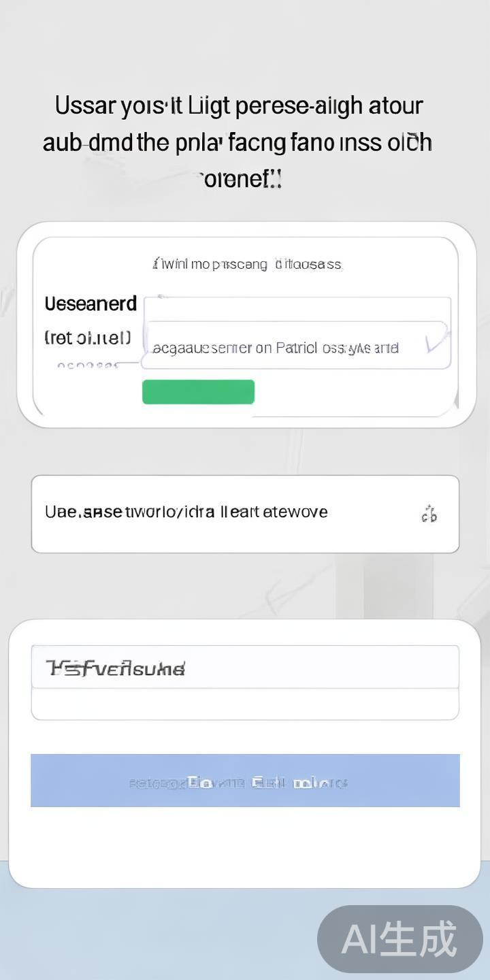The height and width of the screenshot is (980, 490).
Task: Click the small grey text under "(ret ol.ıtel)"
Action: tap(88, 365)
